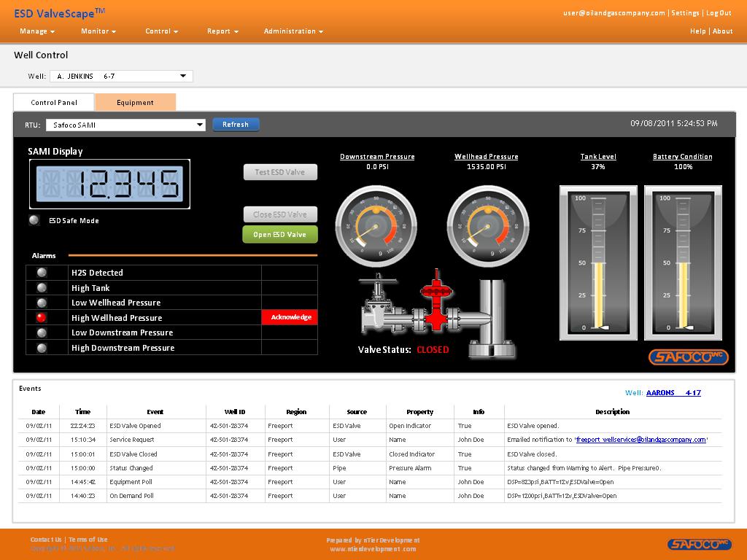
Task: Toggle the ESD Safe Mode indicator
Action: tap(34, 220)
